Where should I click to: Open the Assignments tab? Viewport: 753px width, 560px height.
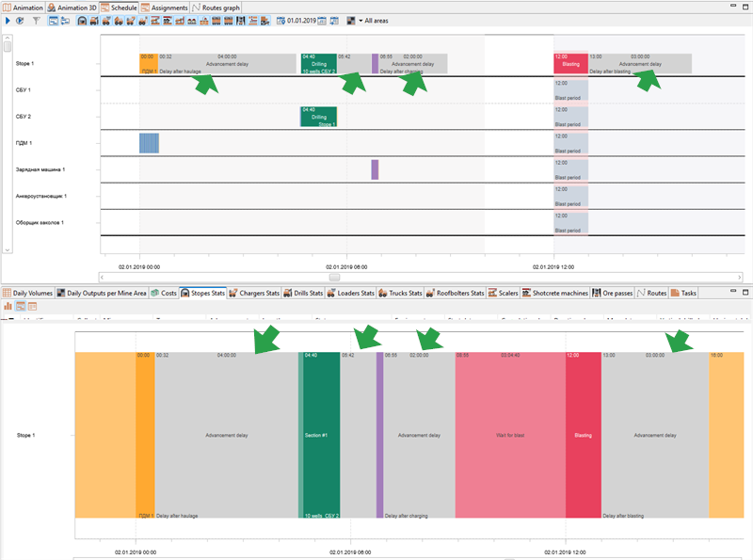[x=164, y=8]
